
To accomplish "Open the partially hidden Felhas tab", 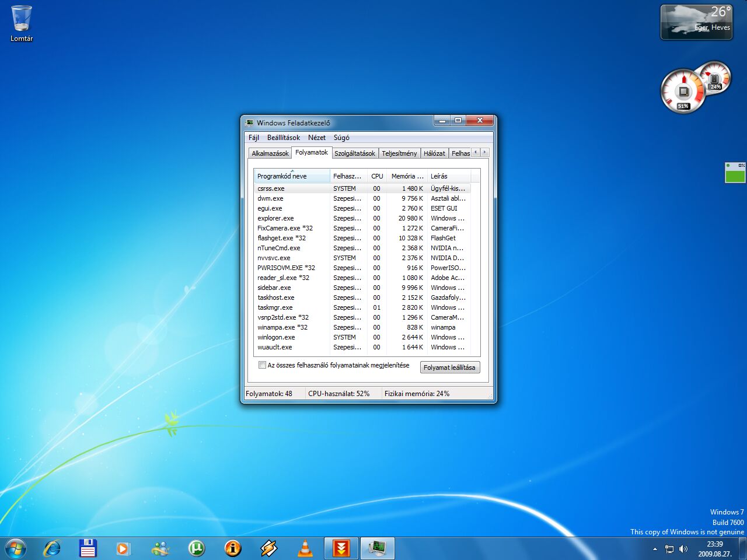I will click(460, 153).
